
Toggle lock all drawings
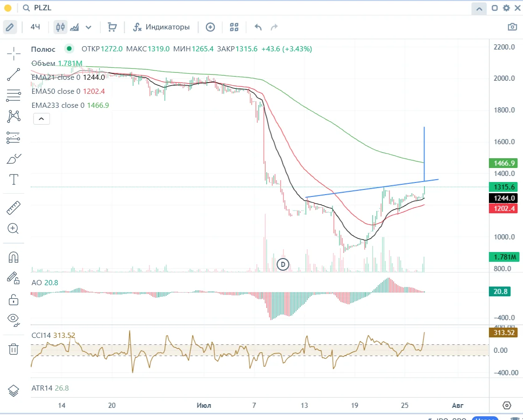(14, 300)
